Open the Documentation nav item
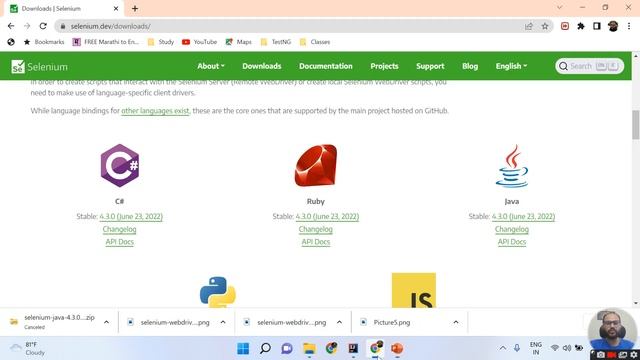 (326, 66)
